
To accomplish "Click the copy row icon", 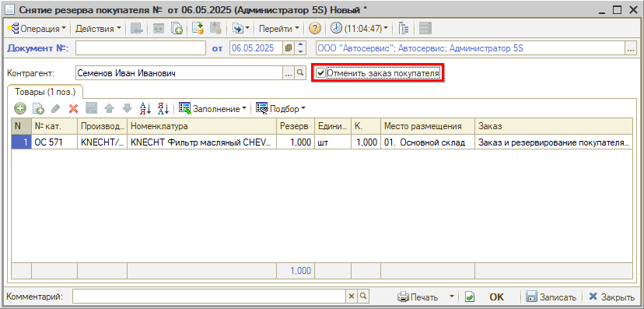I will coord(38,108).
